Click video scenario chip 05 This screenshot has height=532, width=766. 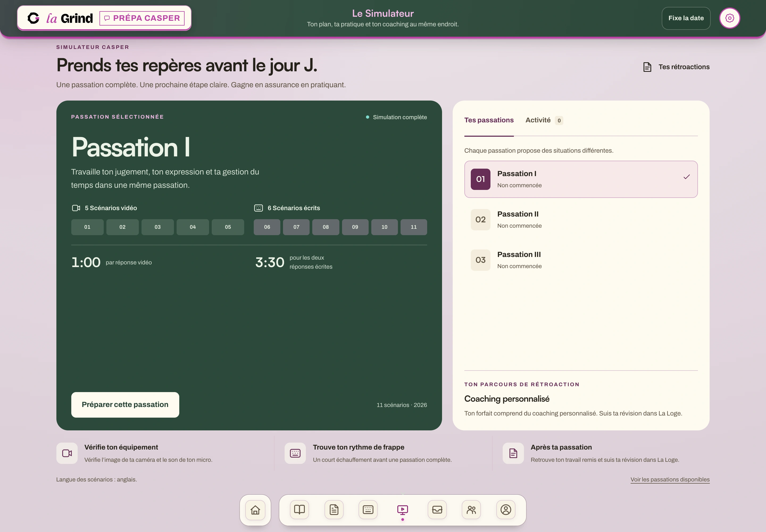pos(228,227)
